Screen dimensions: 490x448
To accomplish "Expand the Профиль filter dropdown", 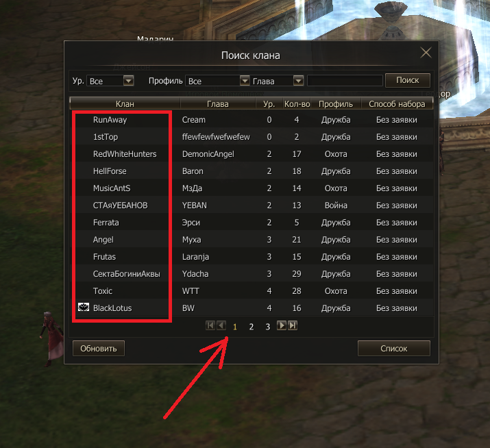I will coord(245,81).
